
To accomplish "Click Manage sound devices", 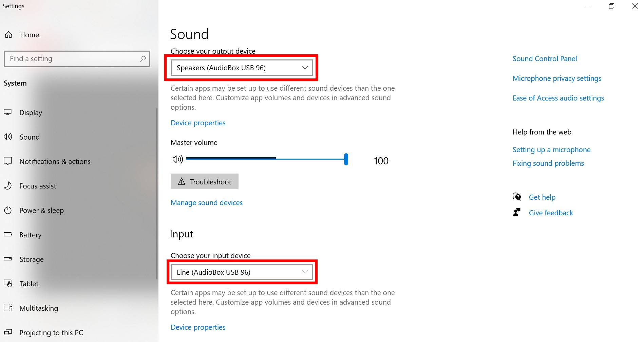I will pyautogui.click(x=206, y=202).
